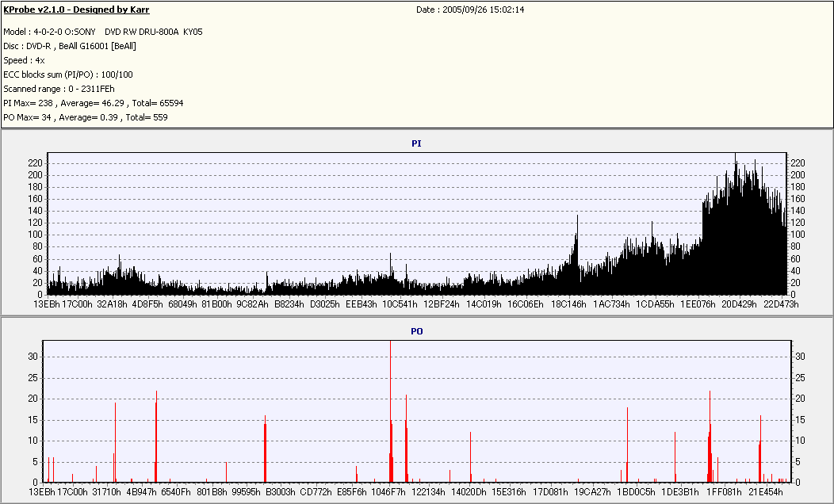Click PI axis label '81B00h'
Screen dimensions: 834x504
(216, 304)
